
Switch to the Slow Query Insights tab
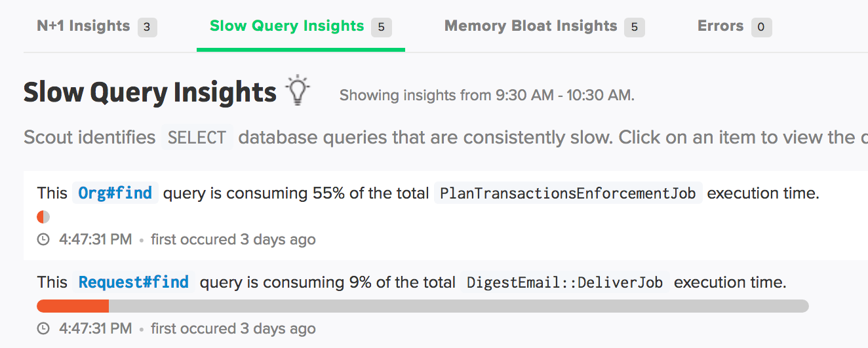point(286,26)
